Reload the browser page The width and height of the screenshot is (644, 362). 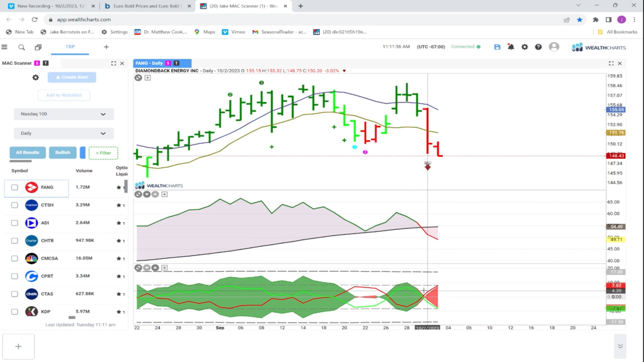coord(34,20)
